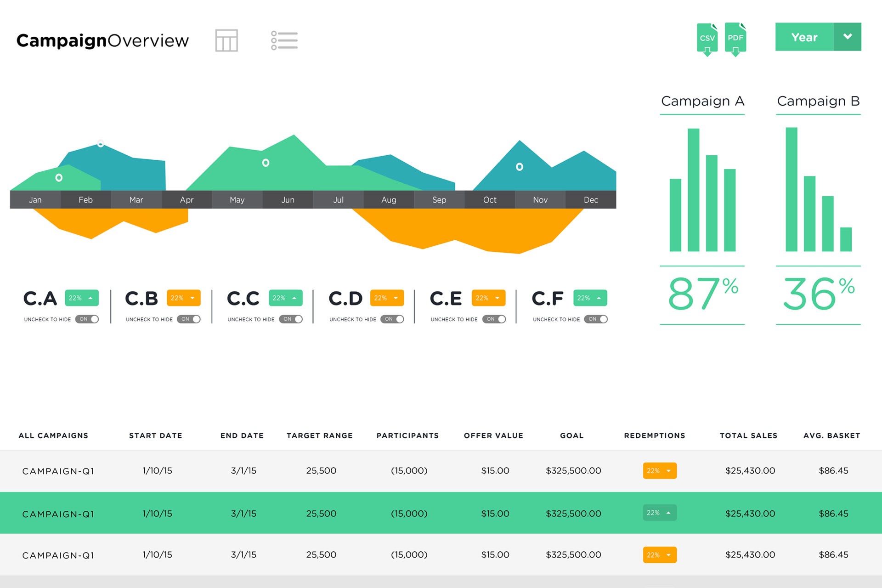The image size is (882, 588).
Task: Select the Campaign A tab heading
Action: (702, 101)
